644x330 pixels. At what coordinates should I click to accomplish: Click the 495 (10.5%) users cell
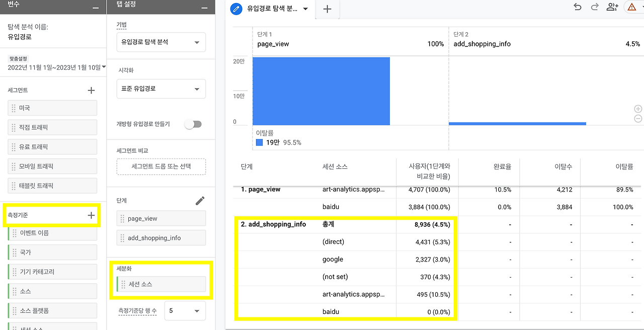(433, 294)
